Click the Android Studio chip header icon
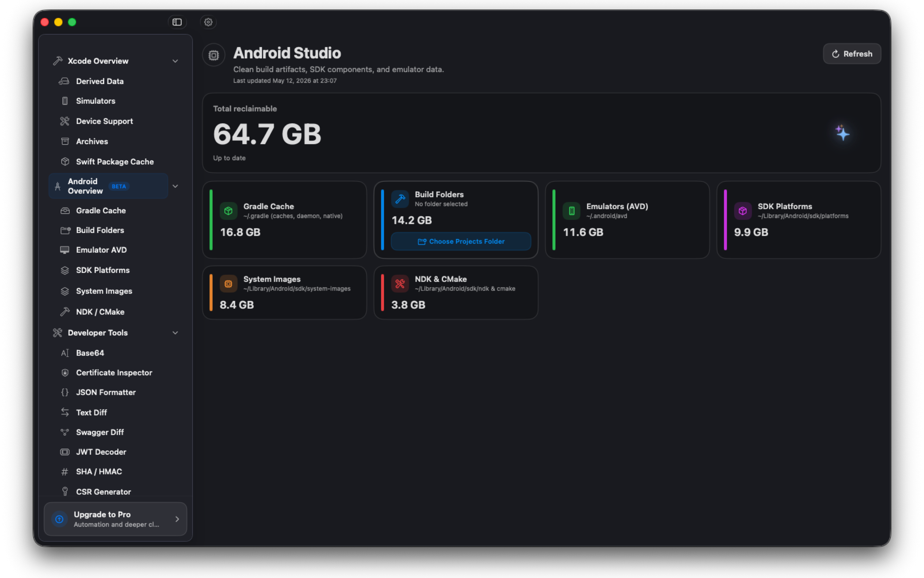924x578 pixels. 213,56
